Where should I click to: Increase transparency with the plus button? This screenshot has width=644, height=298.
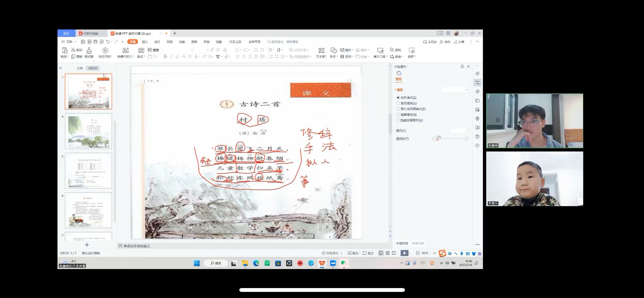tap(466, 139)
